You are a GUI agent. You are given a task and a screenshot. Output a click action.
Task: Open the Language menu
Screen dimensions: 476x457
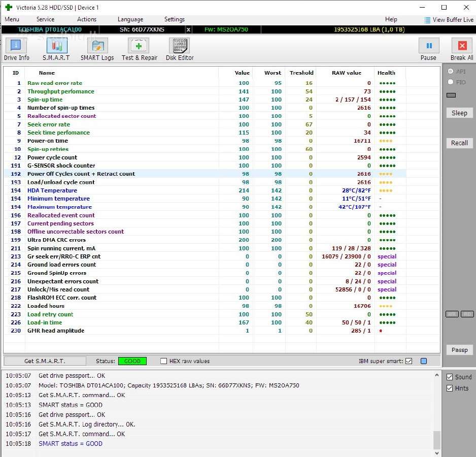click(x=130, y=19)
